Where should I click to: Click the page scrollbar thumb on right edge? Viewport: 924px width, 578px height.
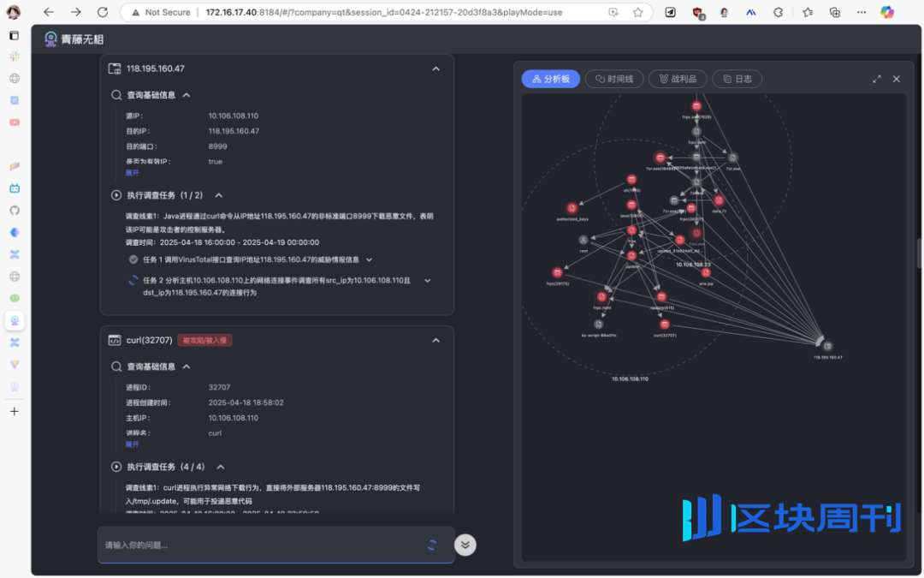(919, 253)
